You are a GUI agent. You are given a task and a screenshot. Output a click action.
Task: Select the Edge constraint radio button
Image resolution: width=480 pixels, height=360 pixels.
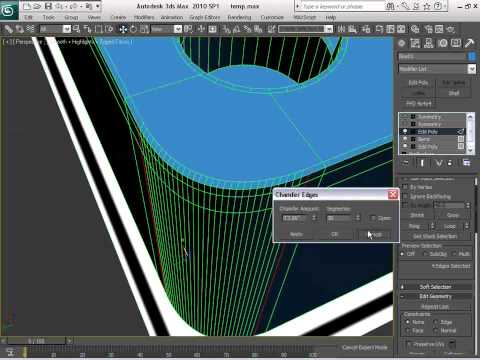click(x=436, y=322)
